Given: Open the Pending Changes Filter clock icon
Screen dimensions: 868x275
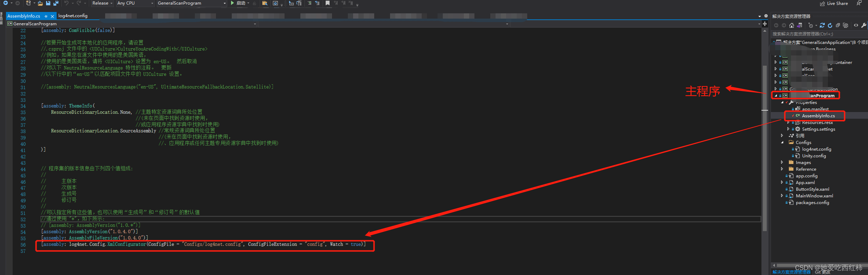Looking at the screenshot, I should coord(811,25).
